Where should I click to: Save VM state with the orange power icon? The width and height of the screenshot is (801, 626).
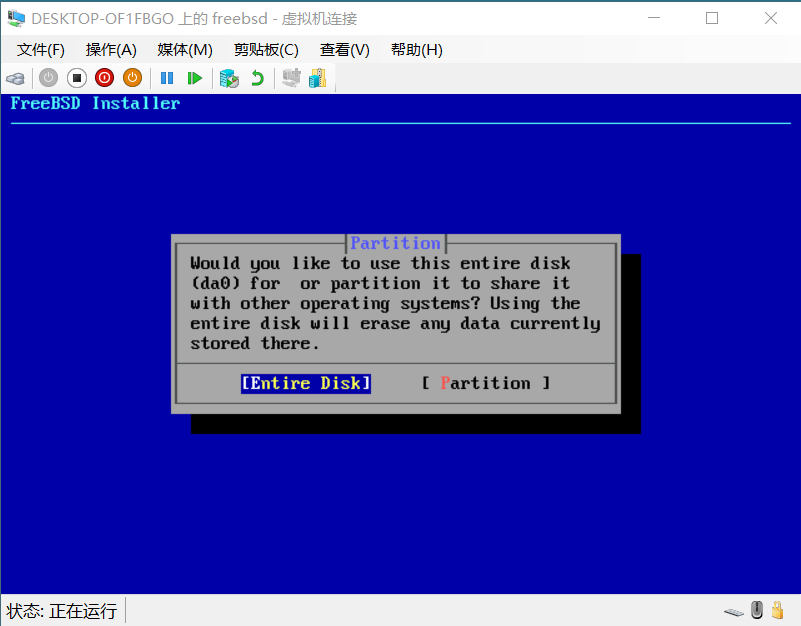coord(132,78)
